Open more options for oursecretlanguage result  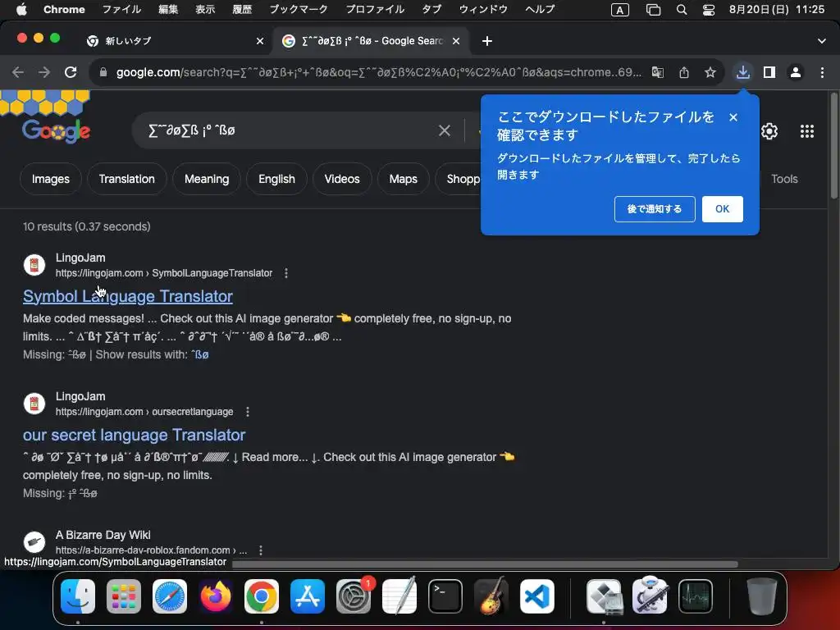coord(247,412)
